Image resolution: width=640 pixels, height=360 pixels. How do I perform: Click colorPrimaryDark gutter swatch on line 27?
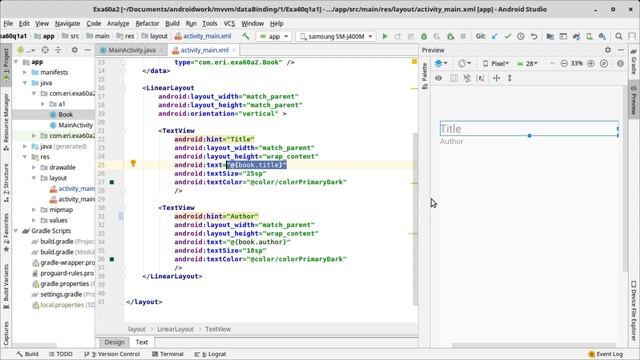111,182
